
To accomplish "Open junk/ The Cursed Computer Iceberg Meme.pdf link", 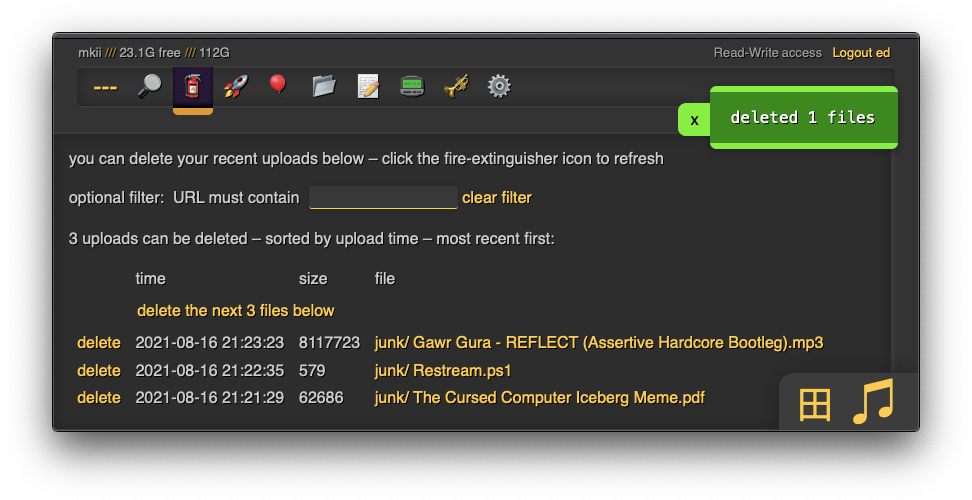I will click(x=539, y=398).
